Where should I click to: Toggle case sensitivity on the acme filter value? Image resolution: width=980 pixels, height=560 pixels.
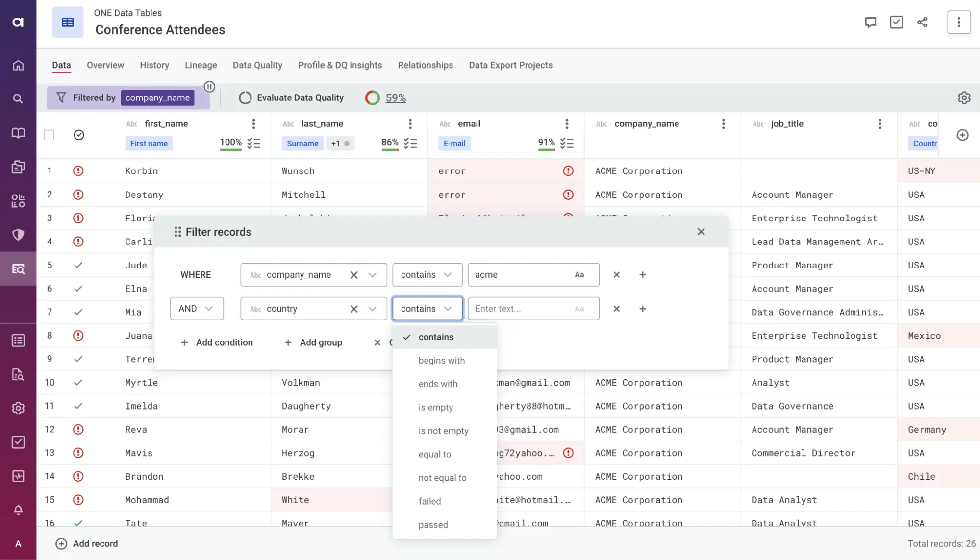[580, 275]
